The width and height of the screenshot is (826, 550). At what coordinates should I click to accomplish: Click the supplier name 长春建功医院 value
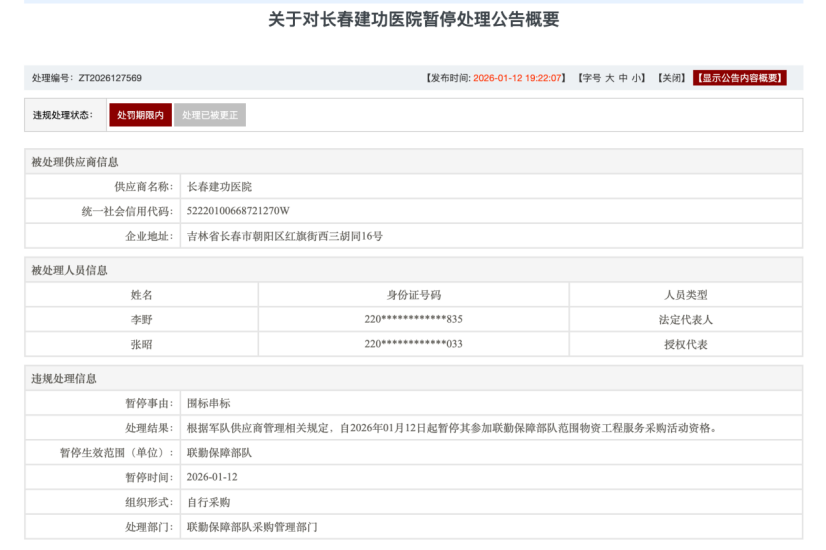pyautogui.click(x=220, y=187)
